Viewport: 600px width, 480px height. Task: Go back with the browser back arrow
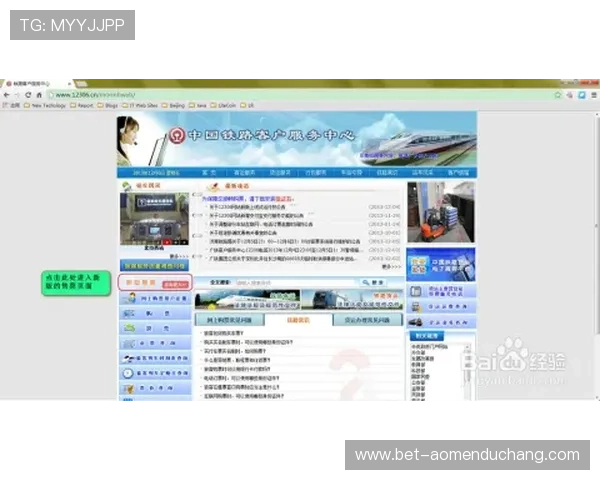pyautogui.click(x=7, y=95)
